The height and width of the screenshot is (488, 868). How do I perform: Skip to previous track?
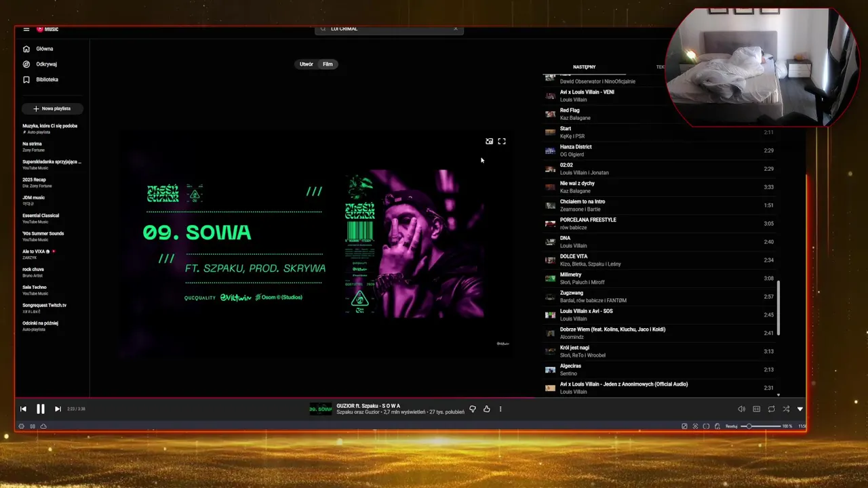[x=23, y=409]
